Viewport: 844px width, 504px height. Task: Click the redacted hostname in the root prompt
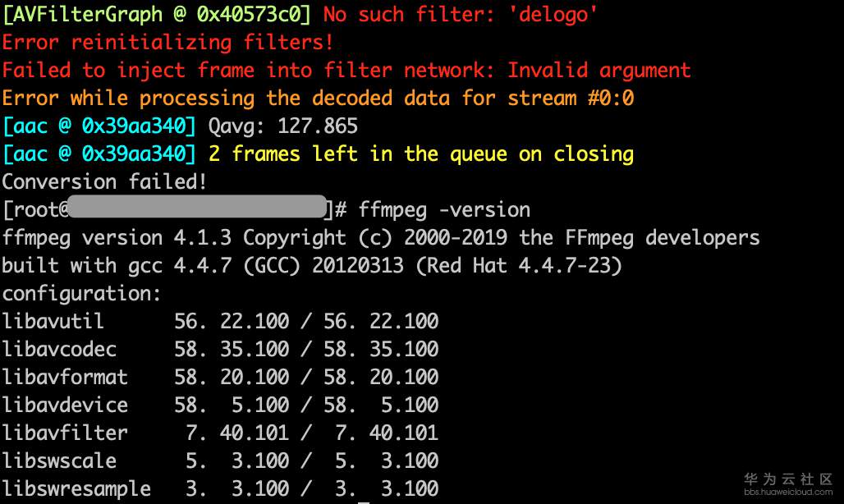(195, 208)
